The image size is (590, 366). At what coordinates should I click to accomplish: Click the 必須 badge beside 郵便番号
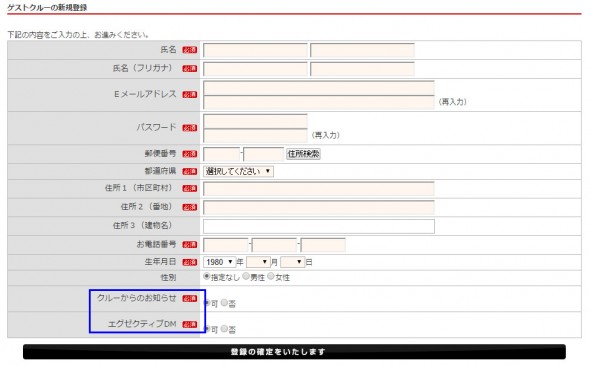[190, 154]
